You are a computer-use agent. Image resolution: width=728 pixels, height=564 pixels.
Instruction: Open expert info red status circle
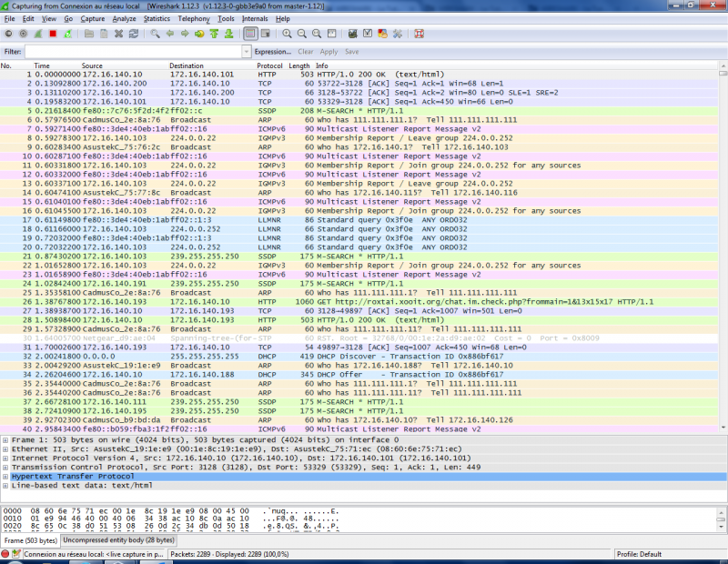click(5, 554)
